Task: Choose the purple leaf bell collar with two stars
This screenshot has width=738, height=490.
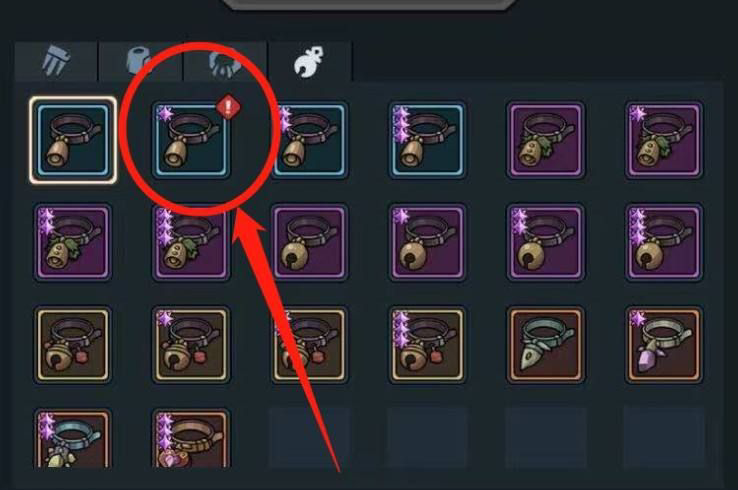Action: click(x=73, y=242)
